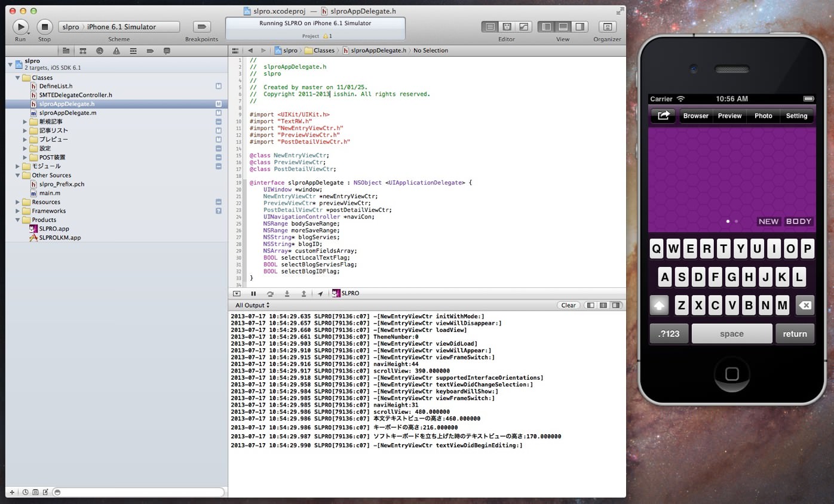This screenshot has width=834, height=504.
Task: Show the Debug navigator
Action: (133, 51)
